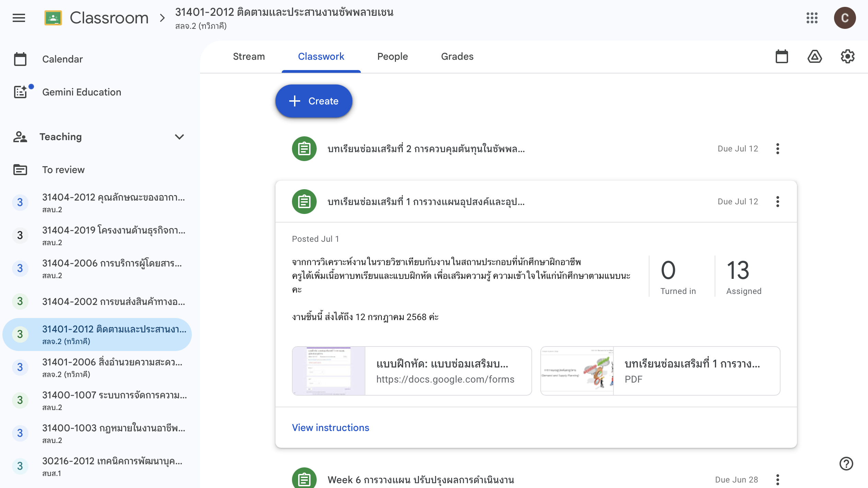This screenshot has width=868, height=488.
Task: Open the class Drive folder icon
Action: coord(814,57)
